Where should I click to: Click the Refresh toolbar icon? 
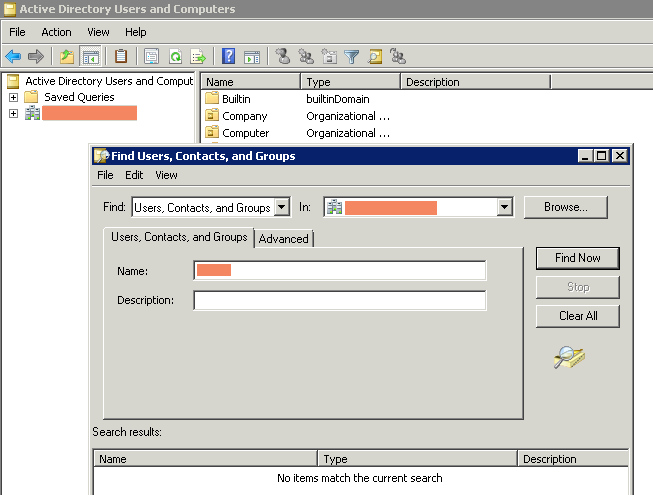click(x=175, y=56)
